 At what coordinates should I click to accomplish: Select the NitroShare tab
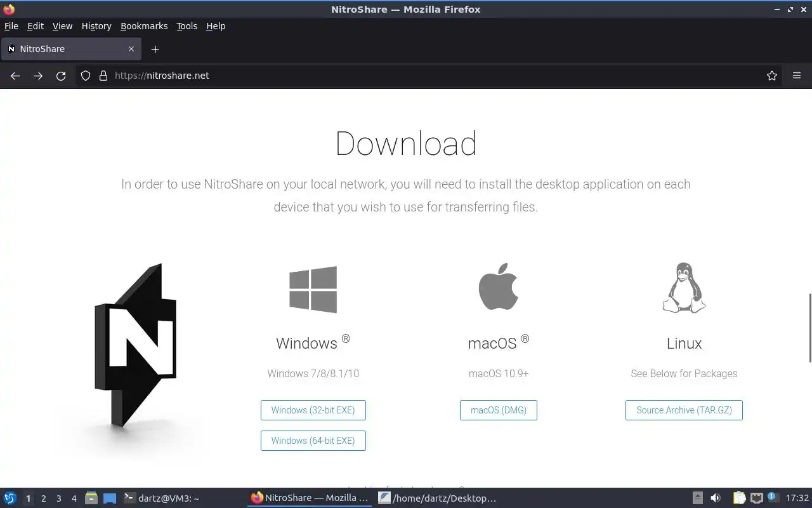tap(71, 49)
